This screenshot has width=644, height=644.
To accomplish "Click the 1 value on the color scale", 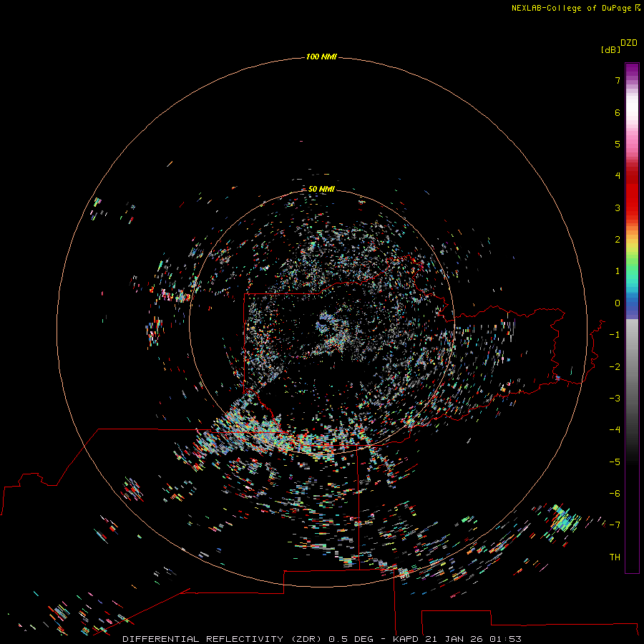I will pos(618,271).
